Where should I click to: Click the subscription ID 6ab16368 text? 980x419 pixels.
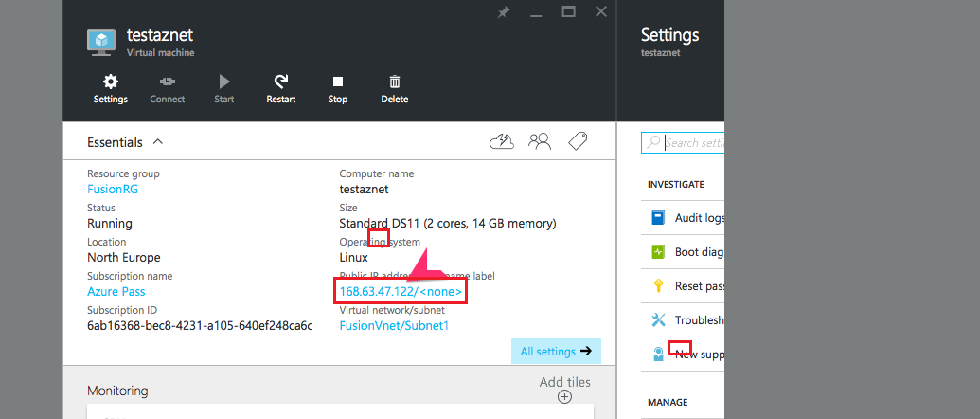point(200,326)
